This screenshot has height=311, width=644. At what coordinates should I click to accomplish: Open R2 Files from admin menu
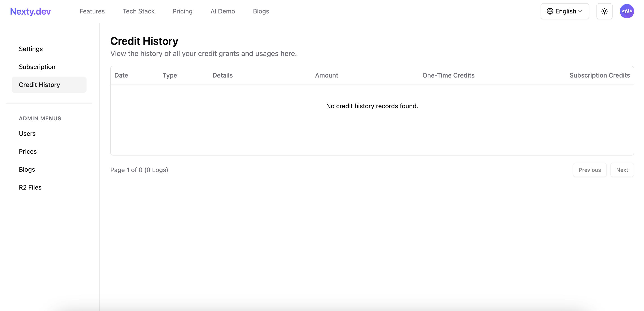(30, 187)
